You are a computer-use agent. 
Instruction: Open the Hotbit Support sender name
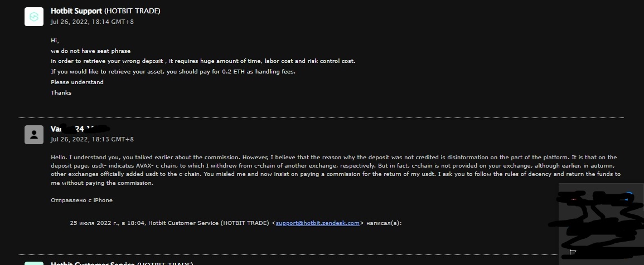click(76, 11)
